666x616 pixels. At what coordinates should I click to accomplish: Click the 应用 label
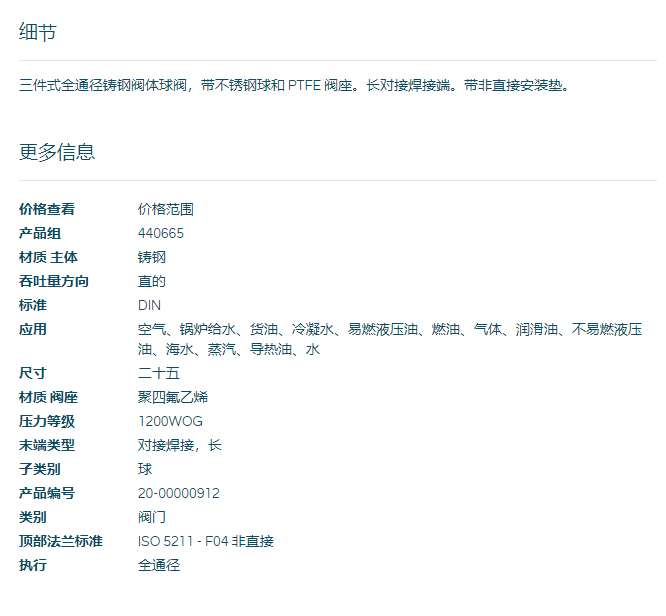33,329
